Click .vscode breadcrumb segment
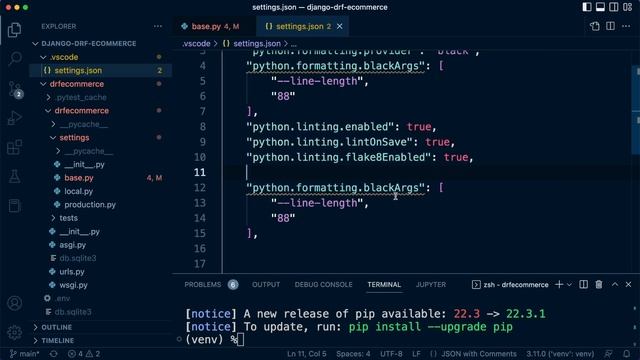Viewport: 640px width, 360px height. (196, 44)
